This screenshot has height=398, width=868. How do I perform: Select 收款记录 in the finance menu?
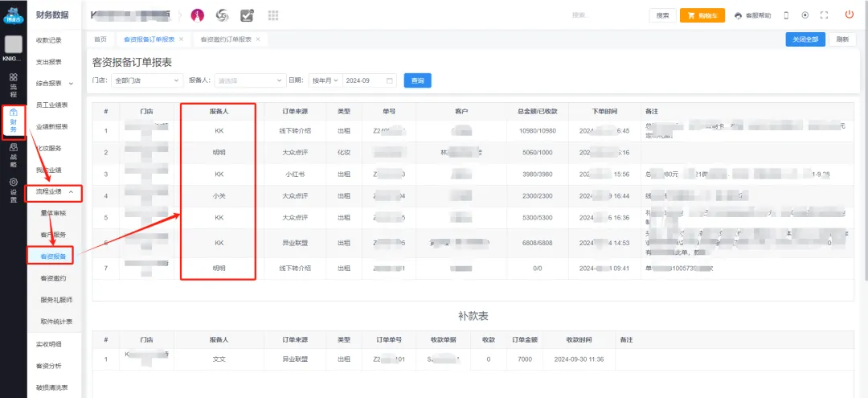click(49, 40)
